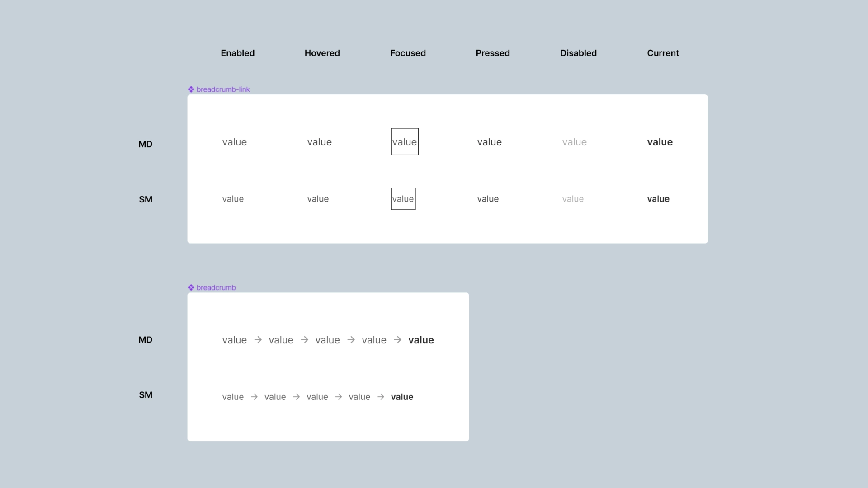Click the first arrow separator in the MD breadcrumb
Screen dimensions: 868x488
point(258,340)
